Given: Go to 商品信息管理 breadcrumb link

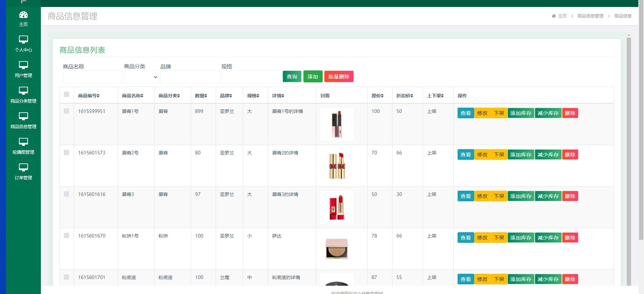Looking at the screenshot, I should [x=590, y=16].
